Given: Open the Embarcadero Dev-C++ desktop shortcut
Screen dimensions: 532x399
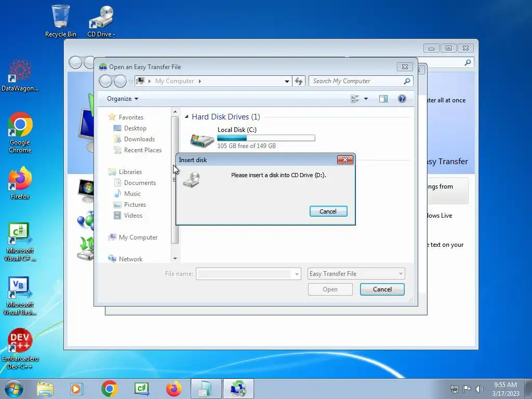Looking at the screenshot, I should tap(20, 349).
